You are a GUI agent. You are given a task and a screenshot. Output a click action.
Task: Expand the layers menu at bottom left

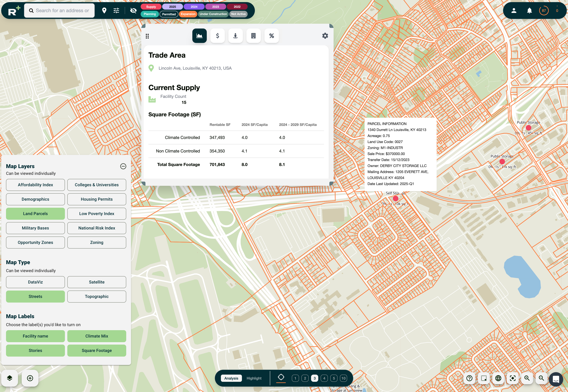tap(10, 378)
